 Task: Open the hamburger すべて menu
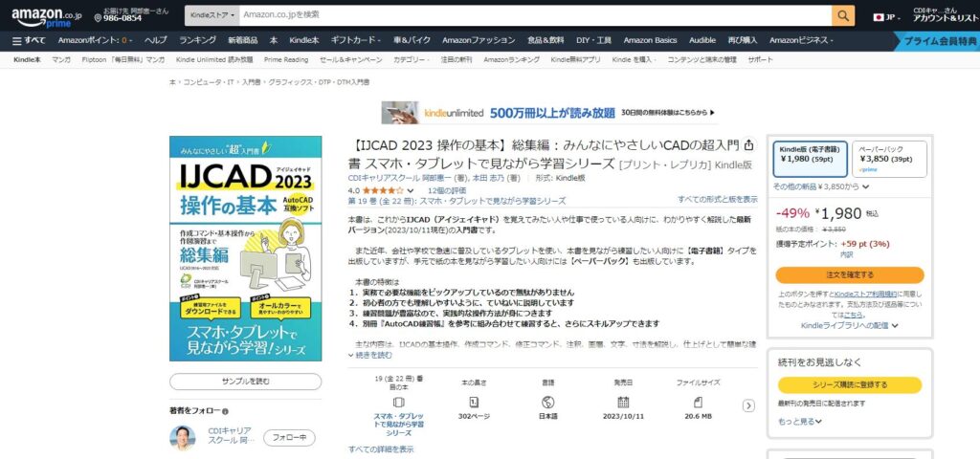click(x=29, y=40)
